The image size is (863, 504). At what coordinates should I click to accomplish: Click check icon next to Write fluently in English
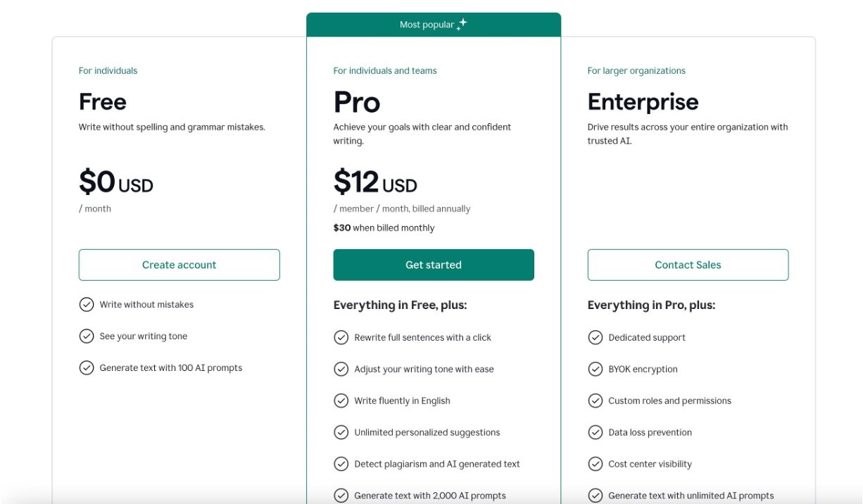coord(341,401)
